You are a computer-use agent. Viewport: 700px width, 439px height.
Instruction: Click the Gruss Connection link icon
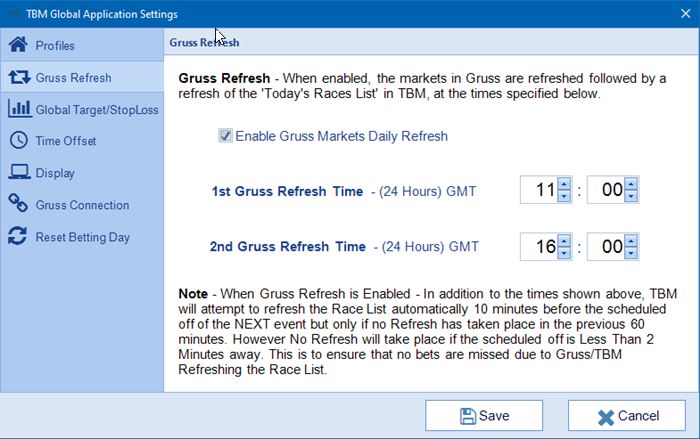click(18, 203)
